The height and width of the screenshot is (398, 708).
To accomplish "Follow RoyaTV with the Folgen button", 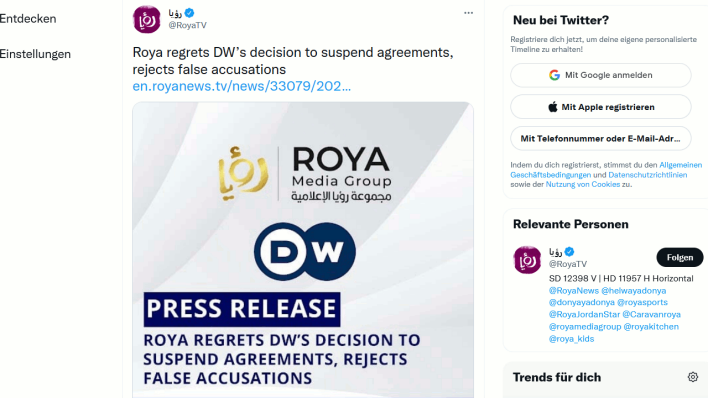I will [x=680, y=258].
